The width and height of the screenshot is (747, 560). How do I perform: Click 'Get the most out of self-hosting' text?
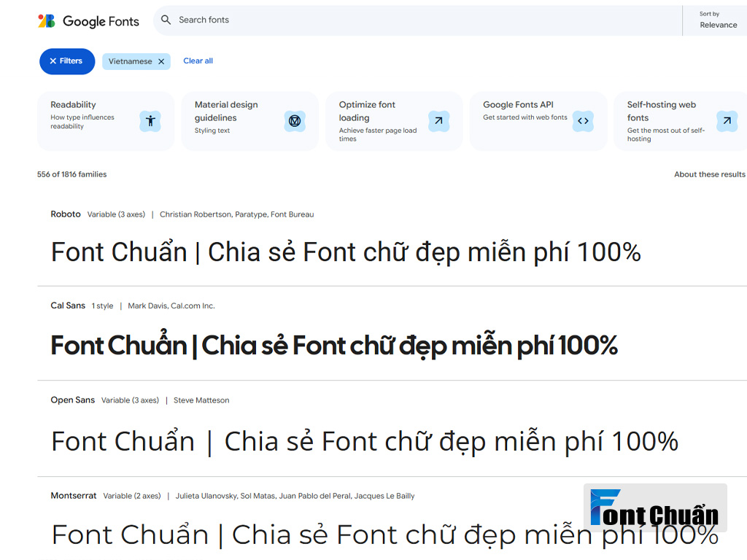point(665,135)
